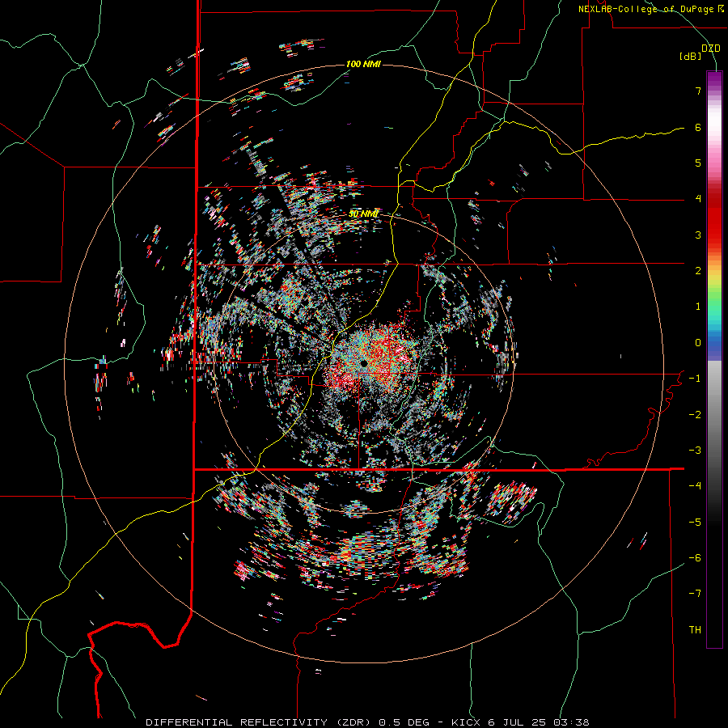Click the -1 value on the color scale

(695, 379)
